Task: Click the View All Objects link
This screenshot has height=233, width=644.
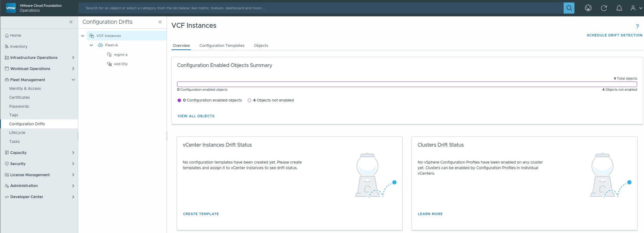Action: click(x=196, y=116)
